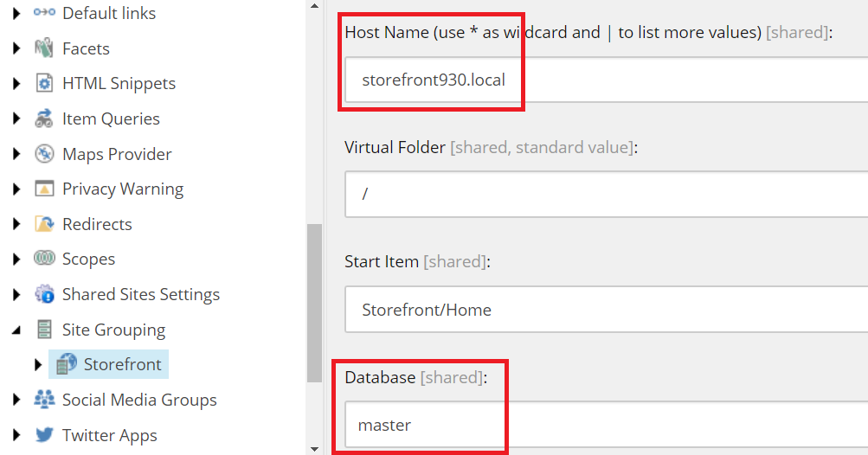Image resolution: width=868 pixels, height=455 pixels.
Task: Click the Host Name input field
Action: point(606,80)
